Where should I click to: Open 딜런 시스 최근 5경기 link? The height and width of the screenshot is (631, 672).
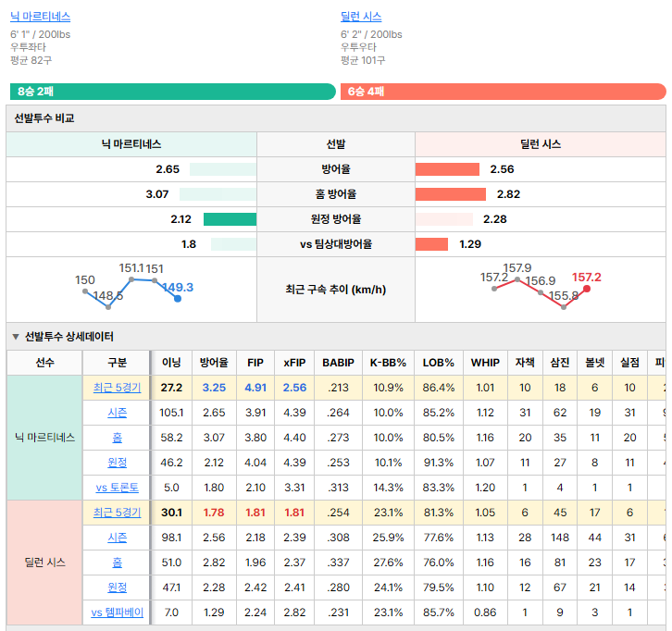click(117, 513)
